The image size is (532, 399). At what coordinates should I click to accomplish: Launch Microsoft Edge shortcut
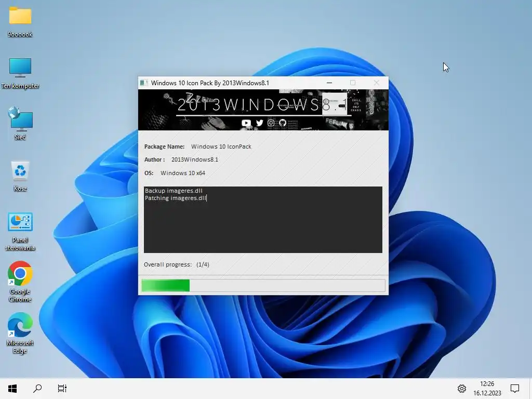point(20,333)
